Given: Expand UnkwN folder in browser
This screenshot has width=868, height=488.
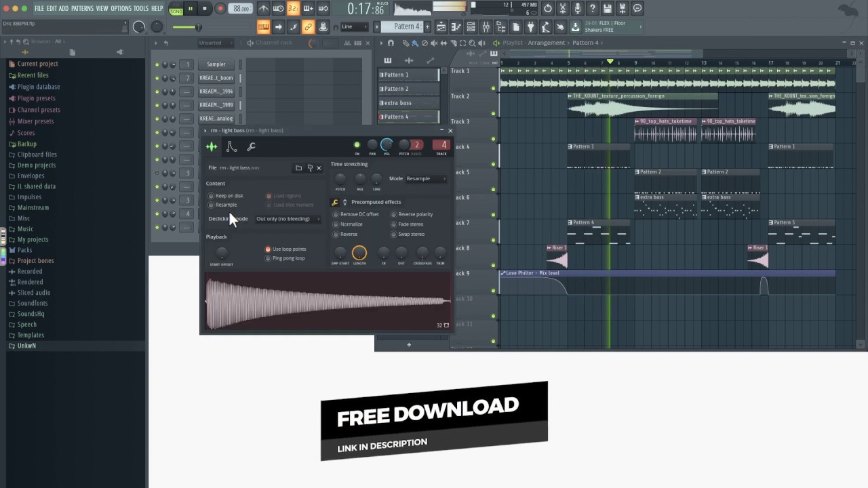Looking at the screenshot, I should [26, 346].
